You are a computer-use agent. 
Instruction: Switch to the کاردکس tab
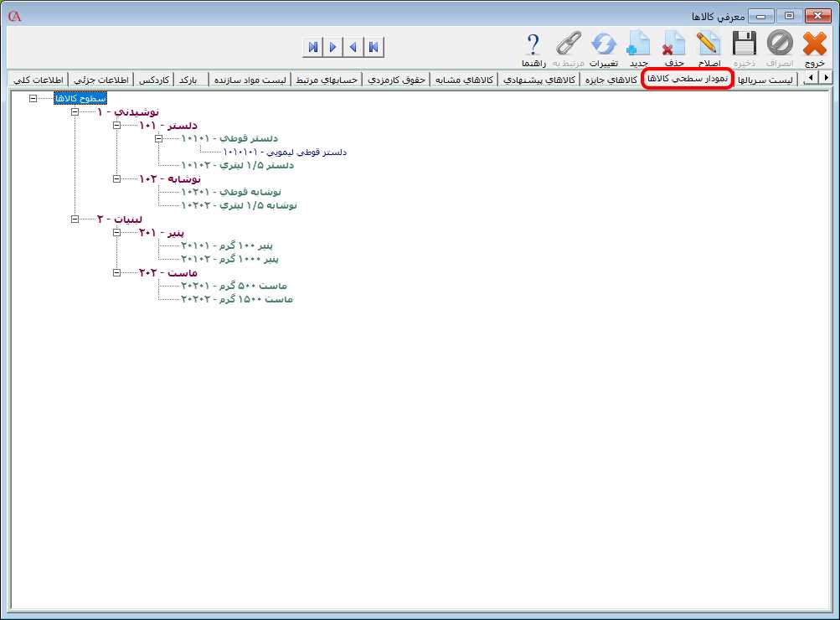pyautogui.click(x=154, y=80)
